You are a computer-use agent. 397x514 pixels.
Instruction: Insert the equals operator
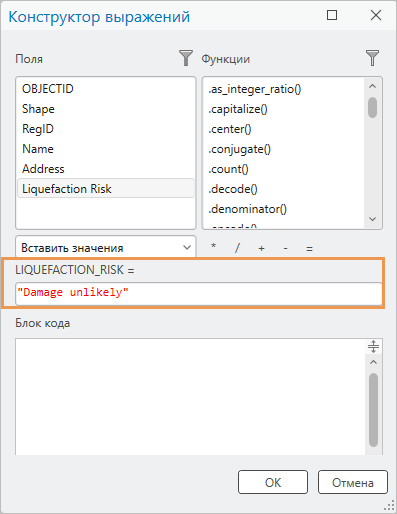(309, 249)
